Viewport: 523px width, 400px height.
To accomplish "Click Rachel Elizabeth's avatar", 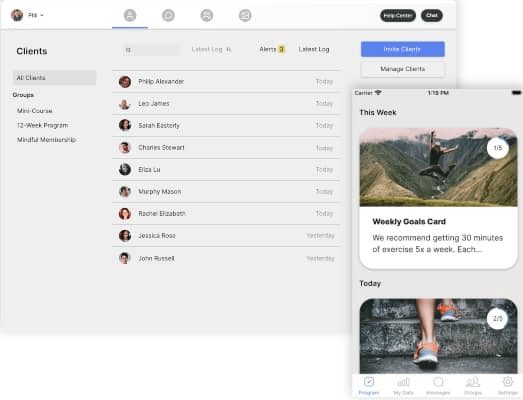I will 125,214.
